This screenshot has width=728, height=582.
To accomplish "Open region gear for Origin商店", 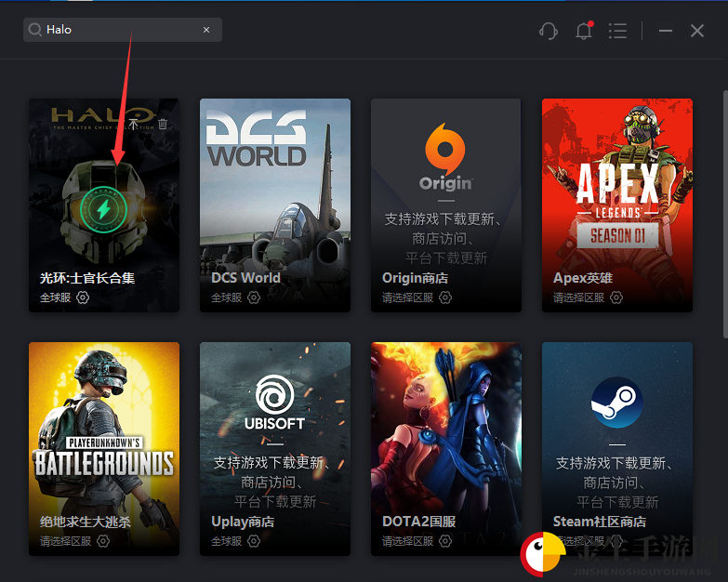I will click(445, 298).
